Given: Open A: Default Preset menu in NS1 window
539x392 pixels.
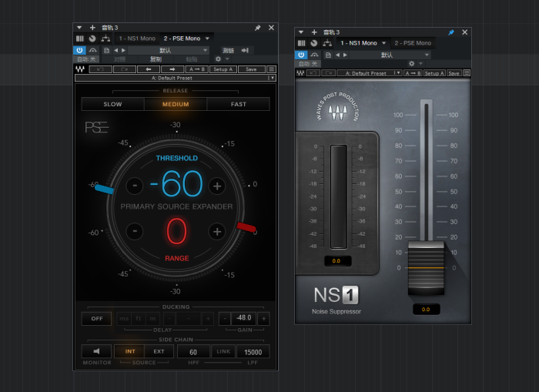Looking at the screenshot, I should pyautogui.click(x=369, y=73).
